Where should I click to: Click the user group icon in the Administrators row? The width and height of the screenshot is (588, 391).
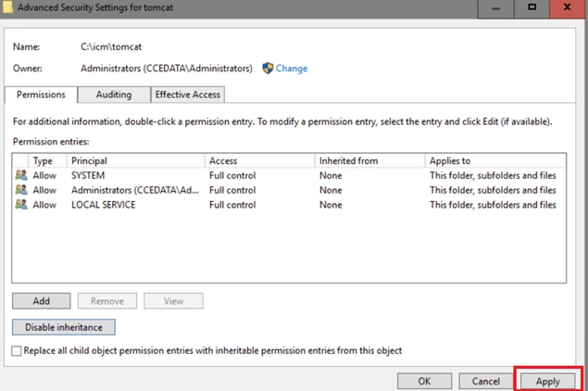(x=21, y=190)
